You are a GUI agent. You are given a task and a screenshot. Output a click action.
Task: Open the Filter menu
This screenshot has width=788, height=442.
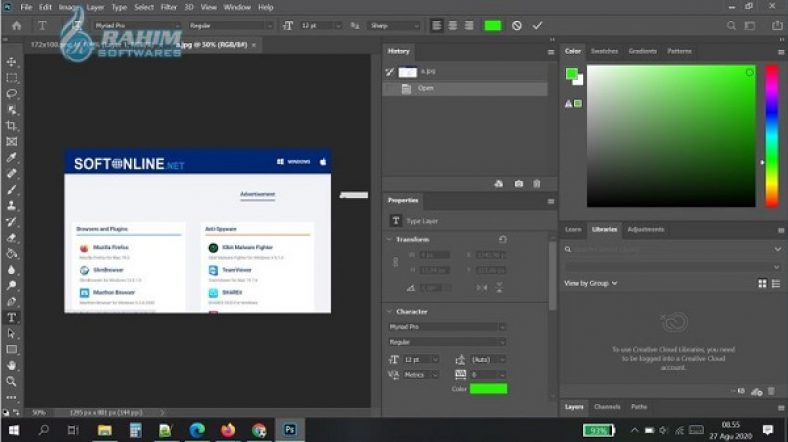[168, 7]
